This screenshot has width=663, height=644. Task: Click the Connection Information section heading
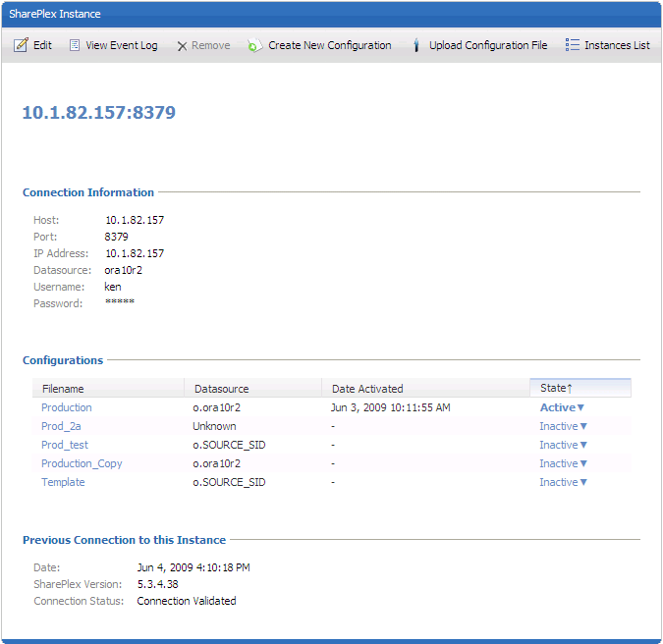click(88, 192)
